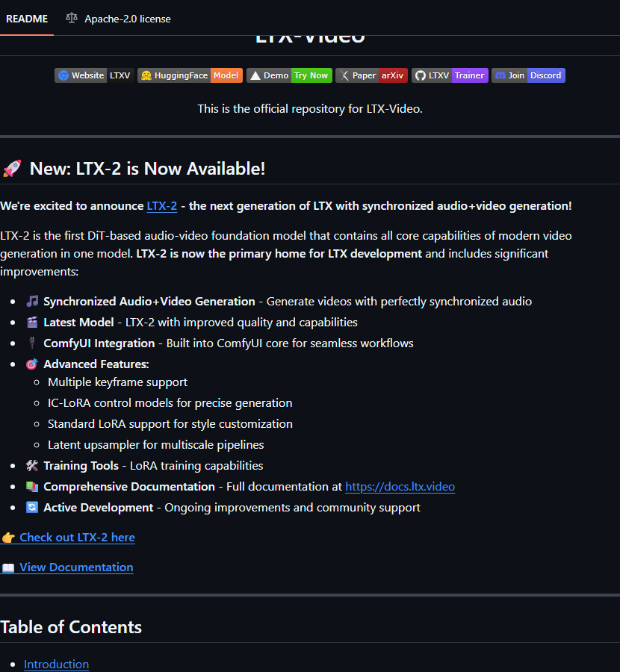Click the pointing hand emoji link
Screen dimensions: 620x672
[8, 538]
